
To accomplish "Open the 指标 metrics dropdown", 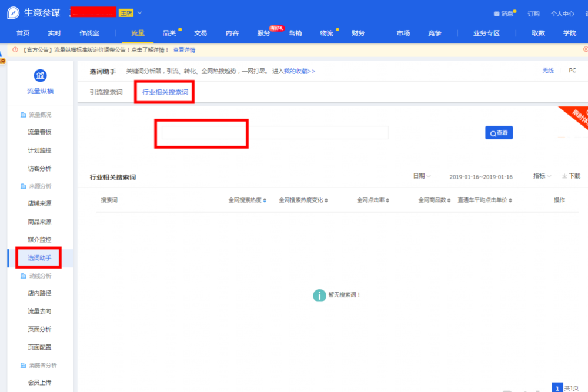I will point(539,175).
